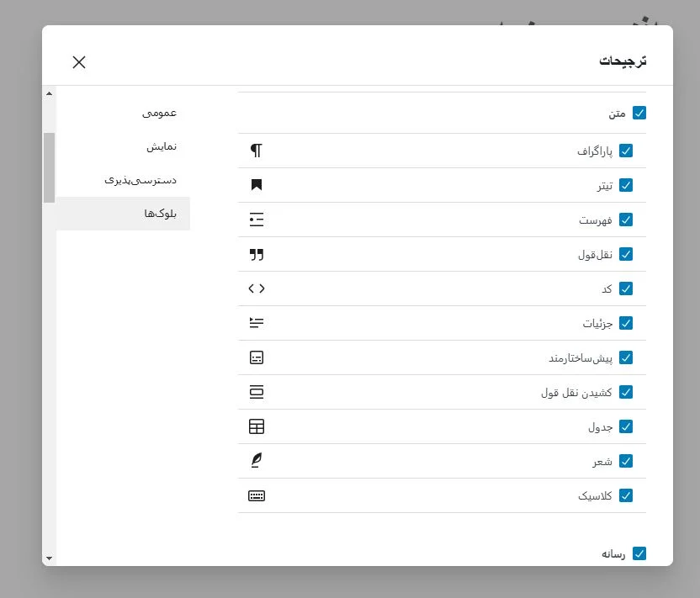Viewport: 700px width, 598px height.
Task: Switch to the نمایش tab
Action: 162,146
